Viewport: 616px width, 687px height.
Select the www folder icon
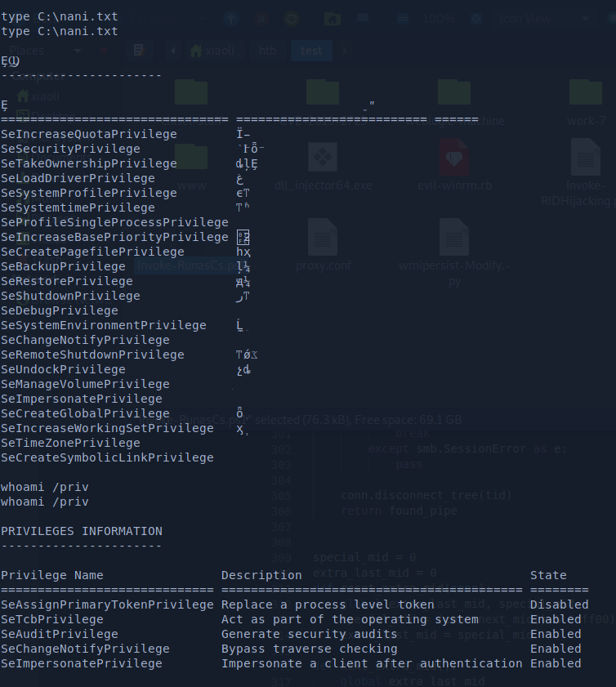(x=191, y=156)
